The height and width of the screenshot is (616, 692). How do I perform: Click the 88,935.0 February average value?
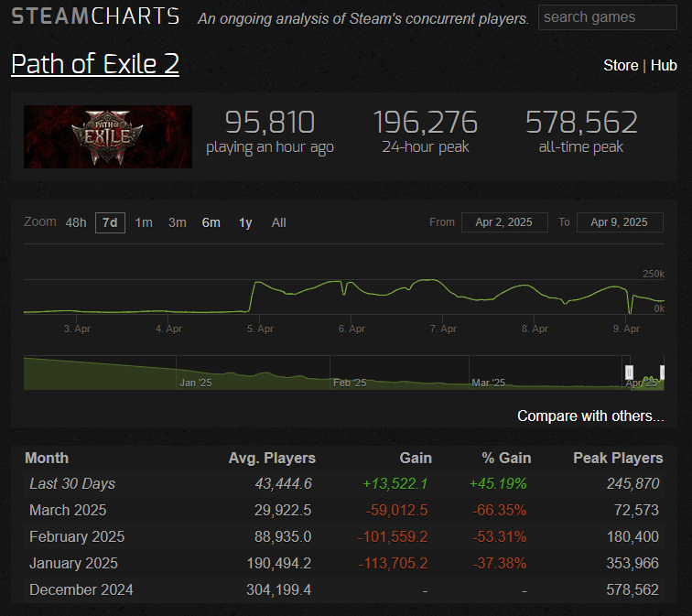tap(283, 536)
